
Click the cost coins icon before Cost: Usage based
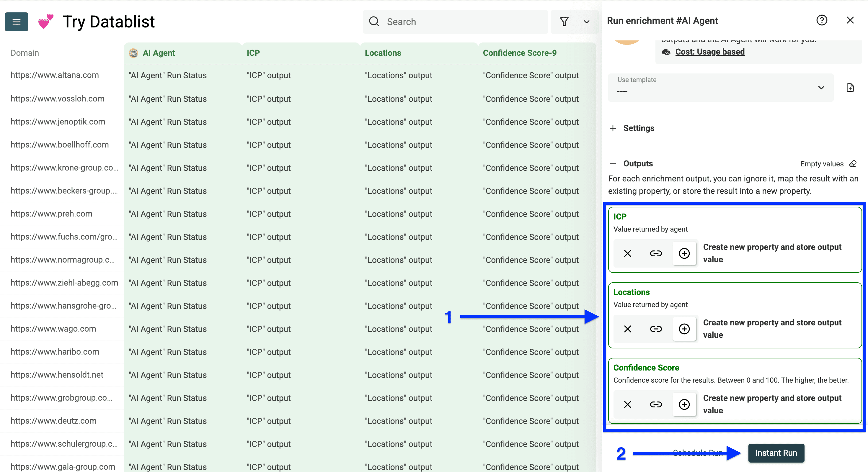(666, 52)
